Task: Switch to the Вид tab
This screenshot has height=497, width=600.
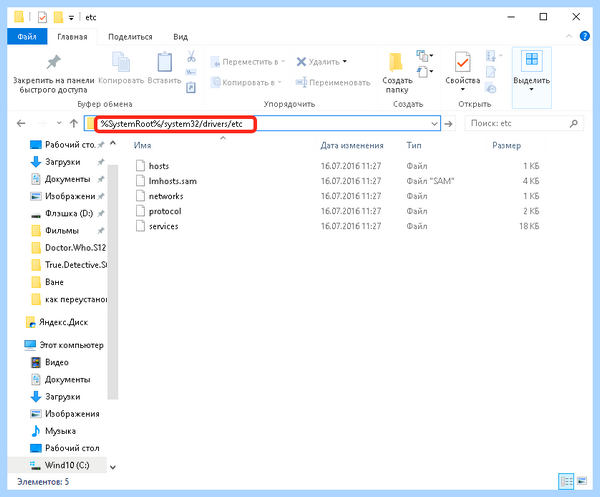Action: click(x=180, y=37)
